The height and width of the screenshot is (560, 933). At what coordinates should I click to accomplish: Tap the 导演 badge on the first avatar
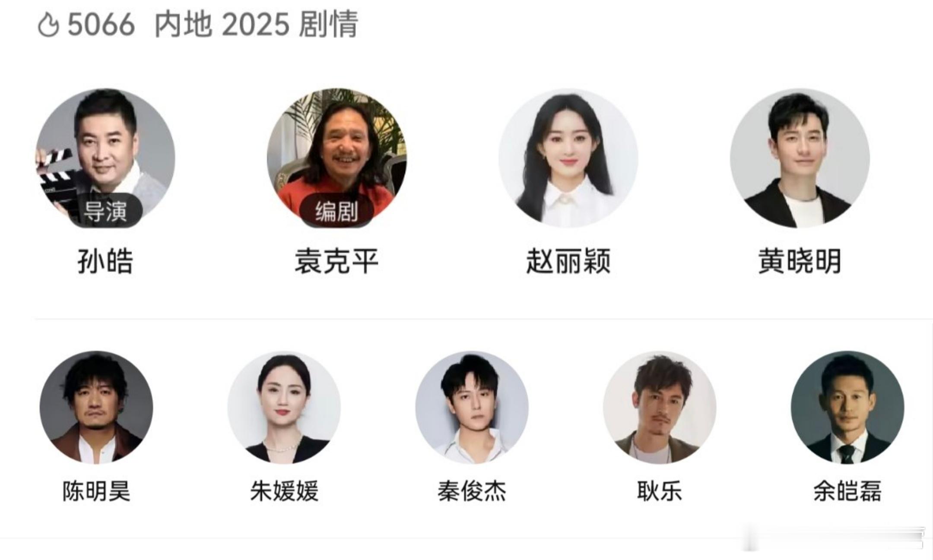tap(105, 211)
